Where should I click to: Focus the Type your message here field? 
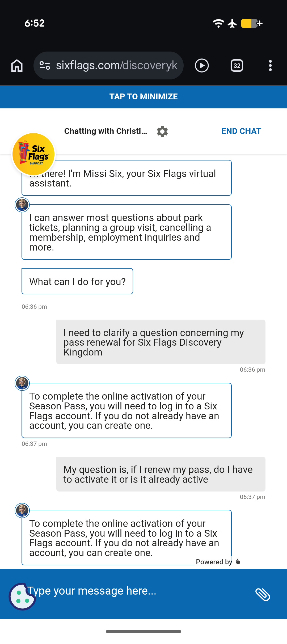point(138,591)
